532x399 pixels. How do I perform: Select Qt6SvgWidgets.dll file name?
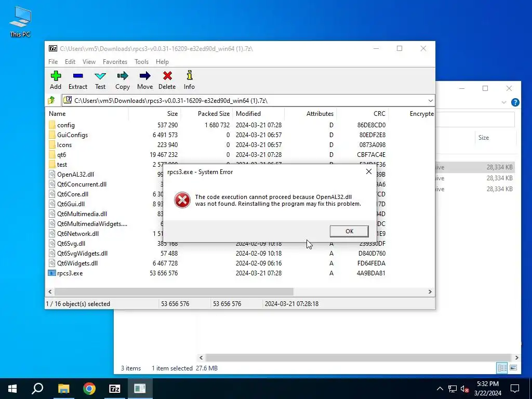tap(83, 253)
